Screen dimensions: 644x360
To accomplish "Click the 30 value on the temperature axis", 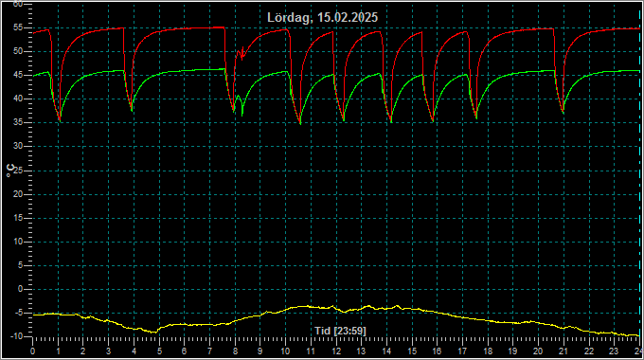I will point(18,146).
